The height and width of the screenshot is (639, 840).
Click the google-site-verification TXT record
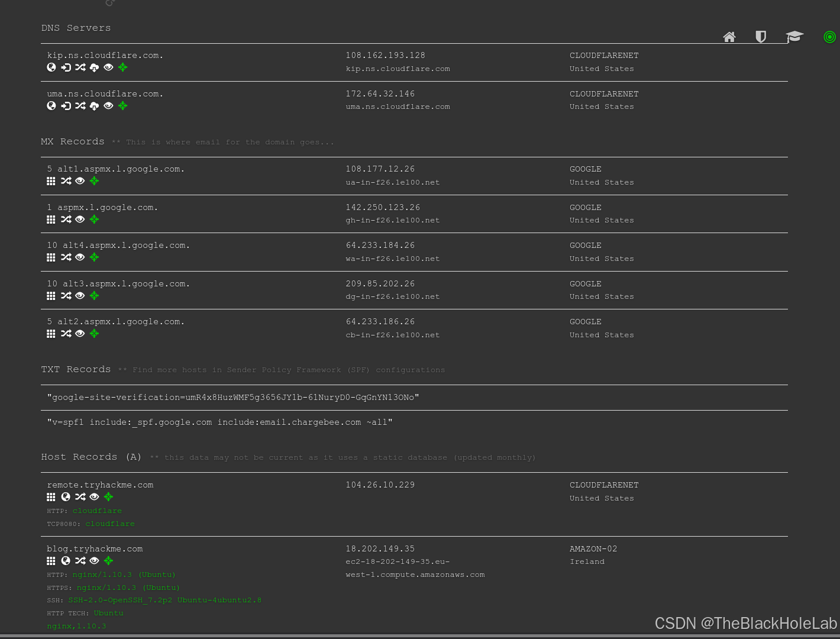tap(233, 398)
